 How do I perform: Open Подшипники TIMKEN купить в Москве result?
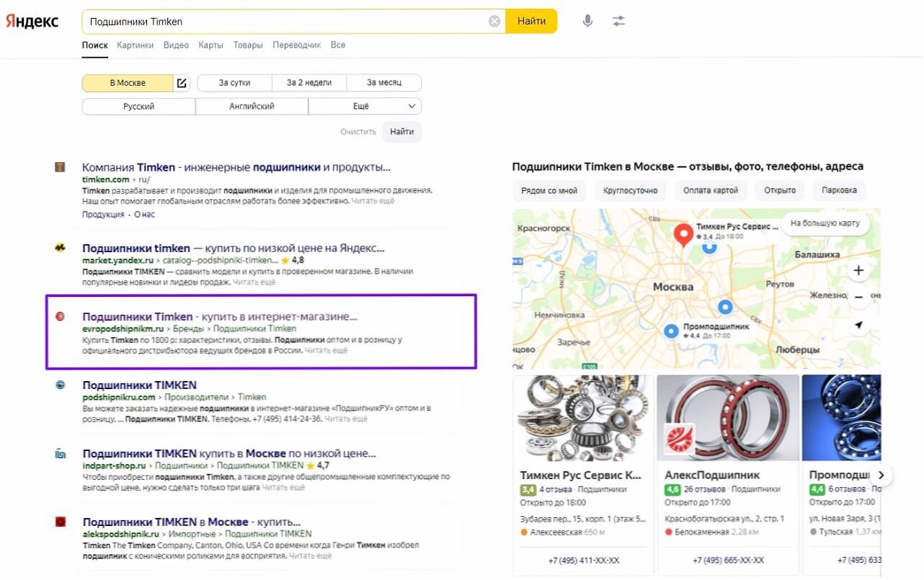pyautogui.click(x=229, y=454)
